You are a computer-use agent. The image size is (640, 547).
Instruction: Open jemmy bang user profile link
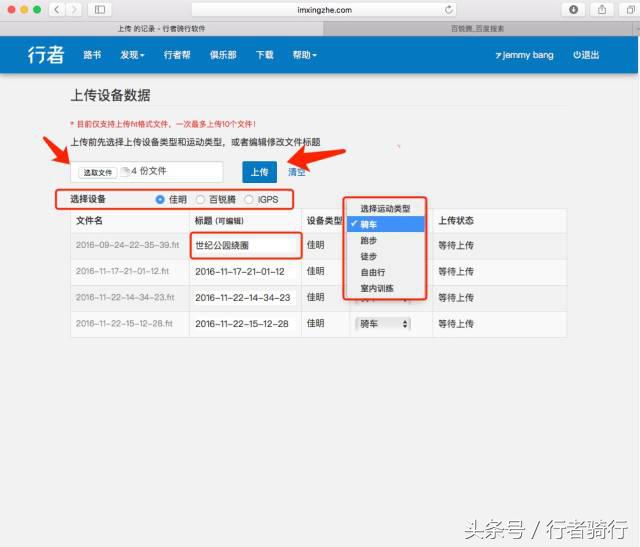tap(524, 55)
